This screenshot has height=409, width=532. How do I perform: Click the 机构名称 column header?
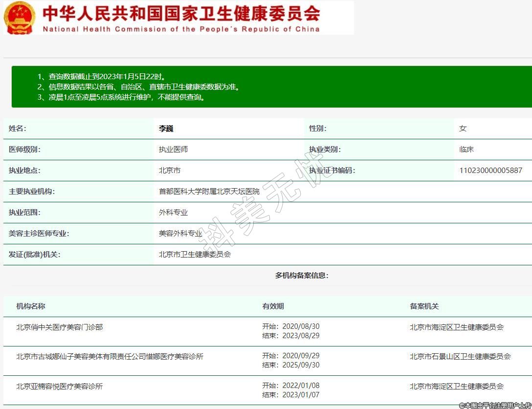31,306
